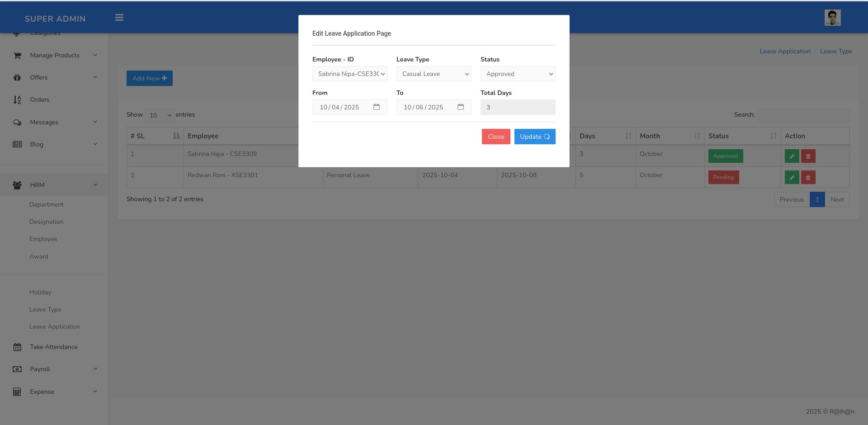Go to the Previous page
868x425 pixels.
tap(792, 200)
